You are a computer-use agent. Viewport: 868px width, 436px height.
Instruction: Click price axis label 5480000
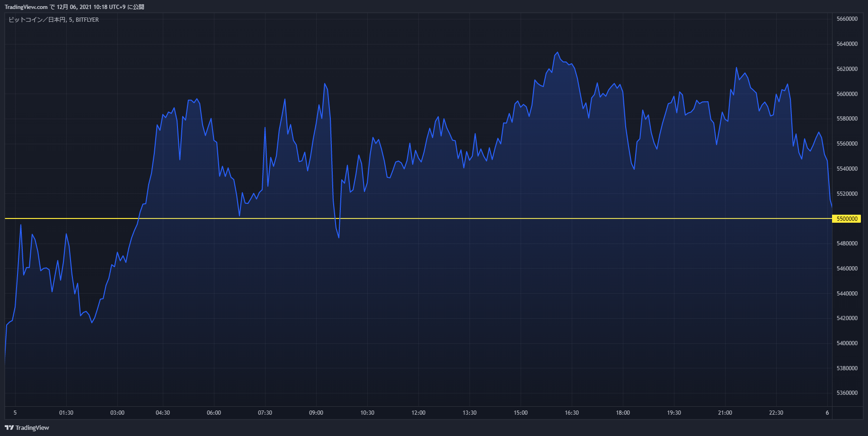[x=847, y=244]
